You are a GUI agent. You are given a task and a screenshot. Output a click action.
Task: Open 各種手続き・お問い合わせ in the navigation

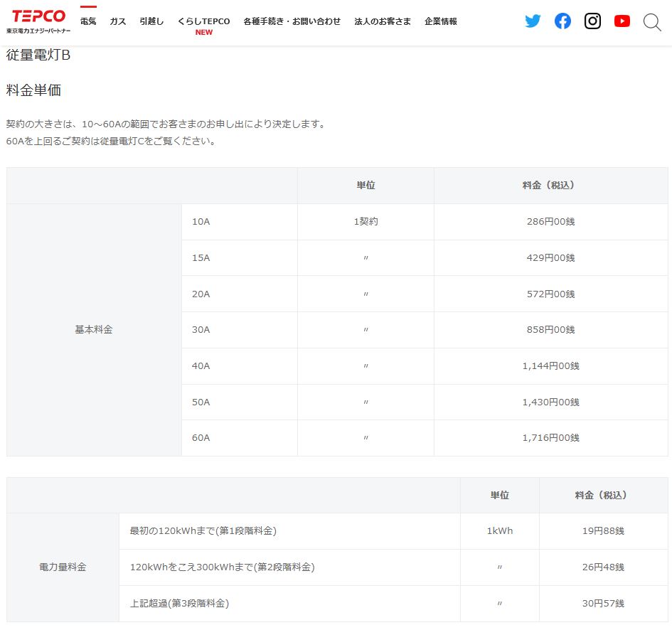292,21
